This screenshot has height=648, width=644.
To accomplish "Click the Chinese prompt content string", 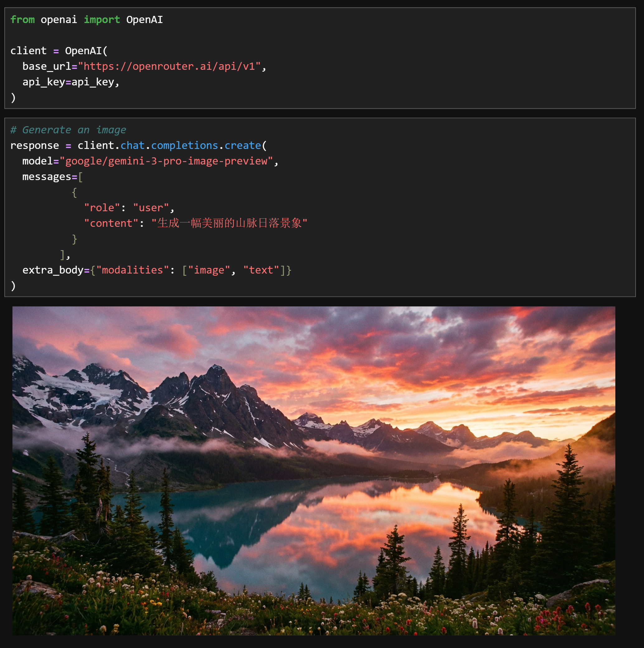I will pos(229,223).
